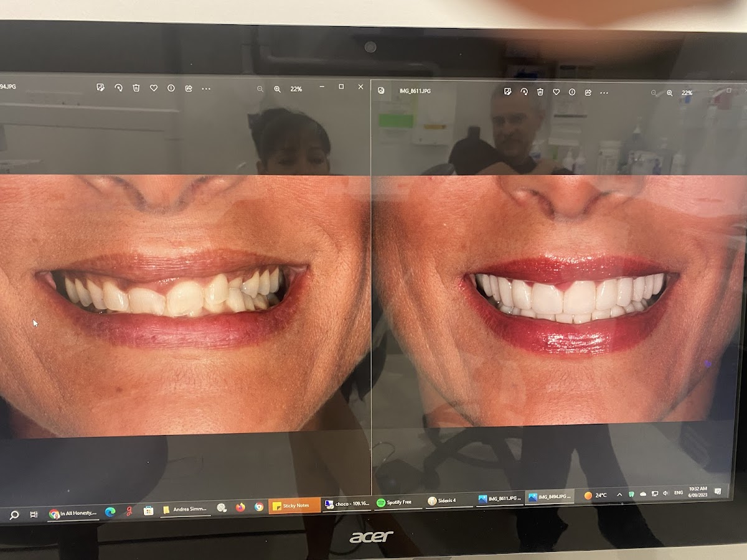Click Edit image icon in left Photos window

100,88
